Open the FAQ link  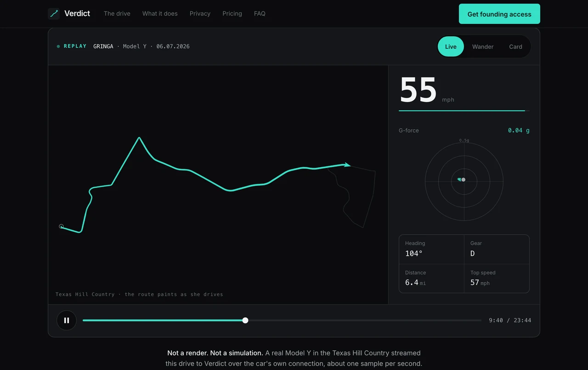[x=260, y=13]
